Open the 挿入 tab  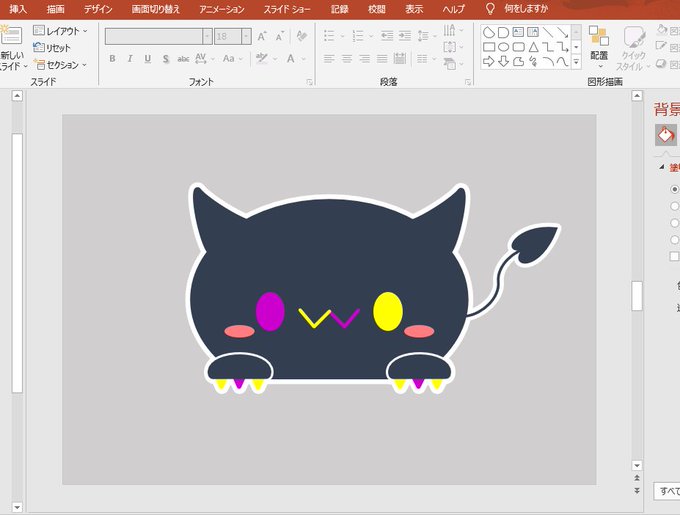(18, 9)
